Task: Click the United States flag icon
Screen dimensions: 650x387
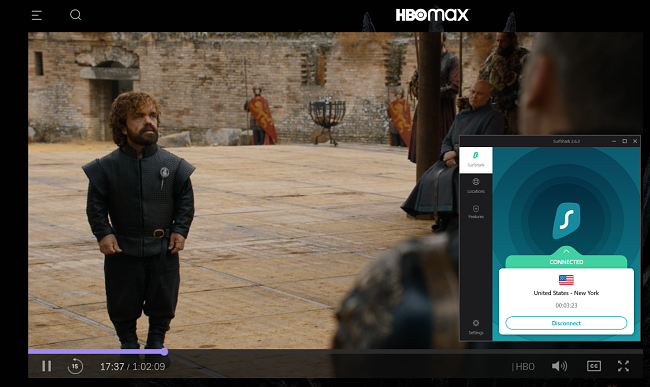Action: point(566,280)
